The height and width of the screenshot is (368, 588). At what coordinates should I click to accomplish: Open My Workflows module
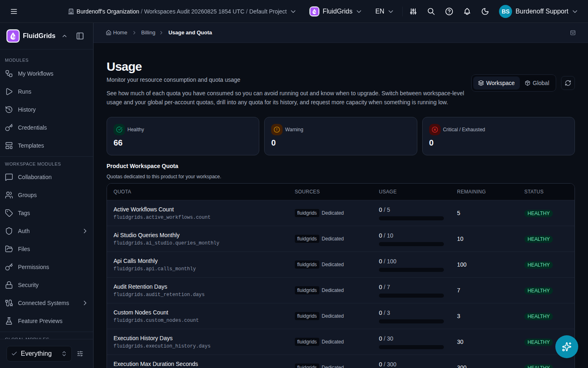(47, 74)
